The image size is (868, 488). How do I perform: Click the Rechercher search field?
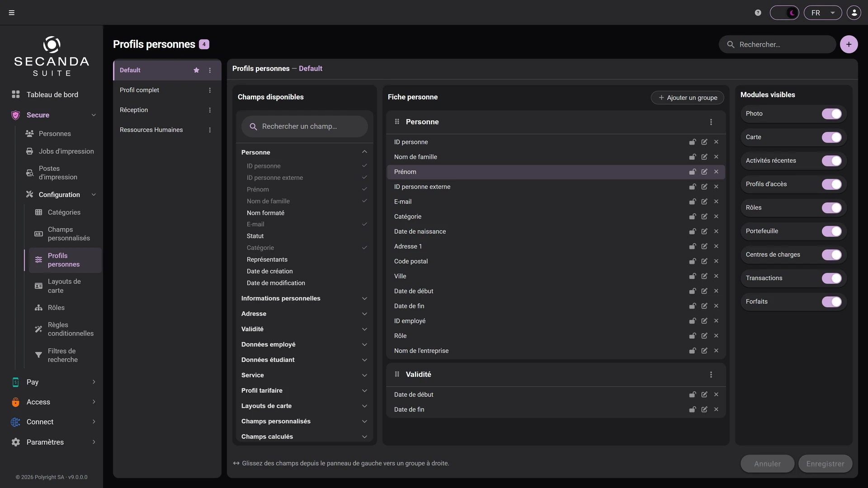(777, 44)
